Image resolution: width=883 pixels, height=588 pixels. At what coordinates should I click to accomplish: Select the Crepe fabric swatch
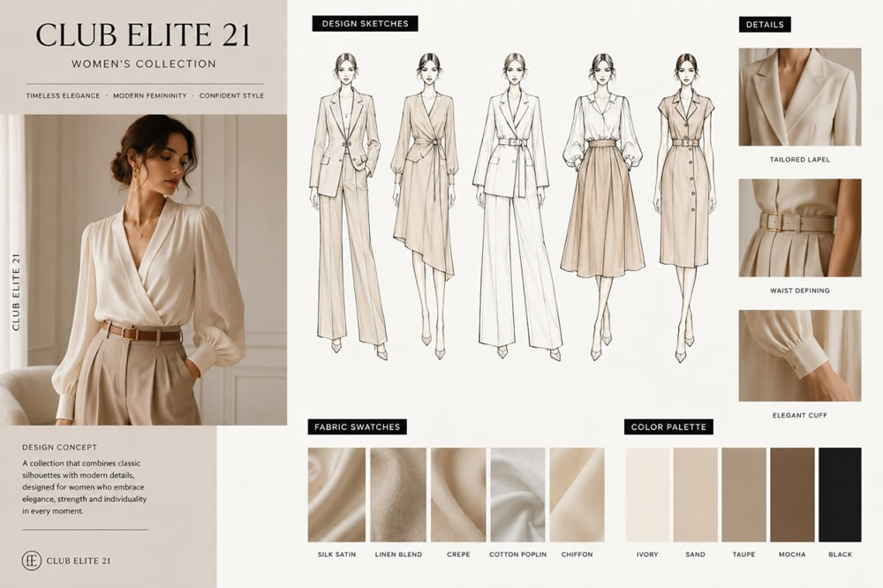tap(458, 494)
